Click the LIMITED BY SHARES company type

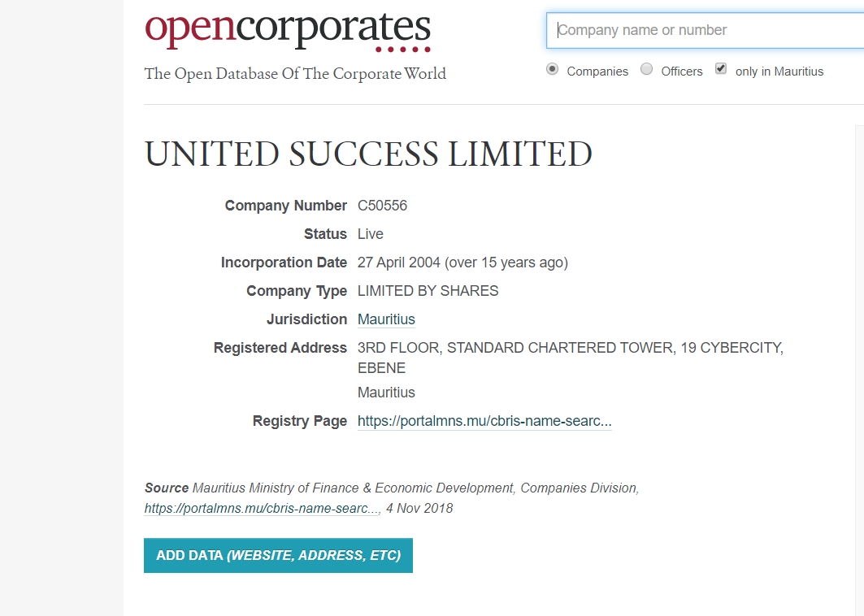pyautogui.click(x=428, y=291)
